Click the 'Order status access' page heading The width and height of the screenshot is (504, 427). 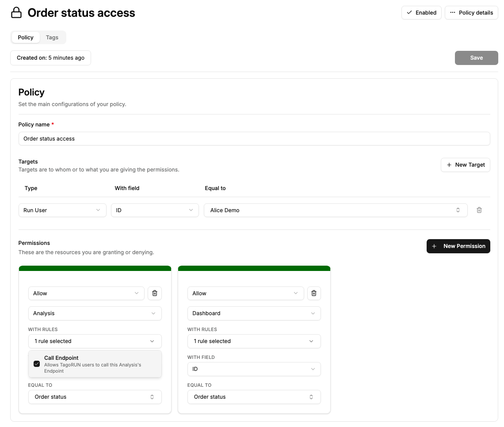click(81, 13)
